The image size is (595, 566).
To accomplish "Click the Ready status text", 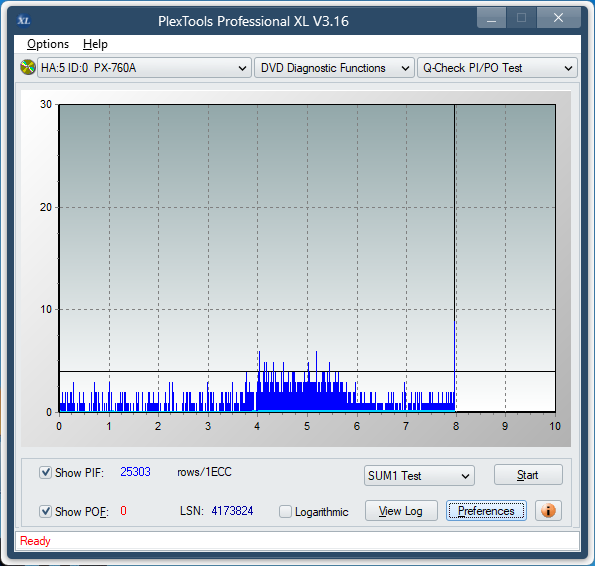I will [35, 541].
